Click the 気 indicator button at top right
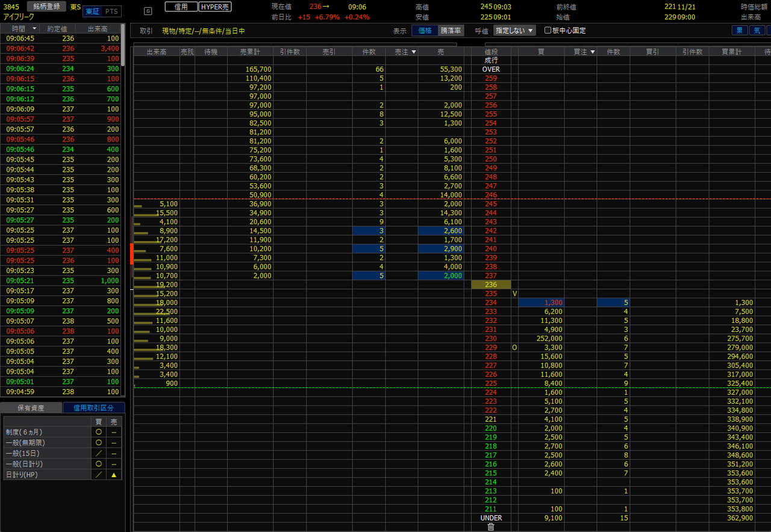771x532 pixels. pos(757,30)
